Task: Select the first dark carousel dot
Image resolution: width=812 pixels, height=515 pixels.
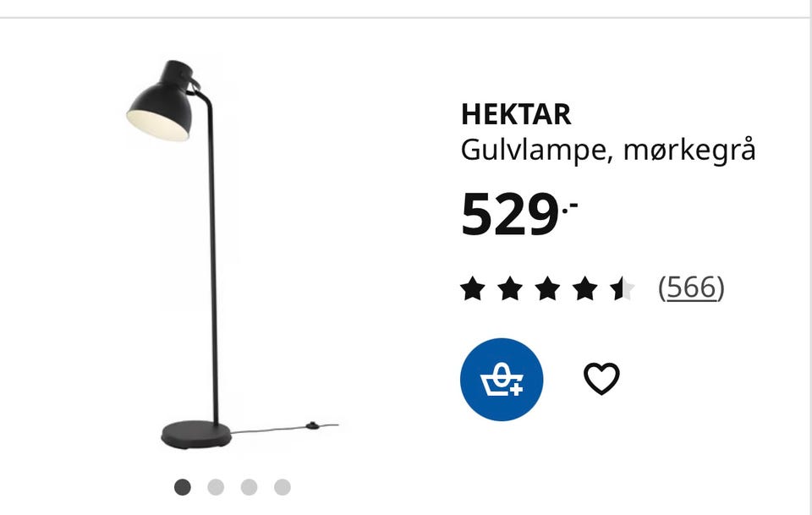Action: click(x=183, y=487)
